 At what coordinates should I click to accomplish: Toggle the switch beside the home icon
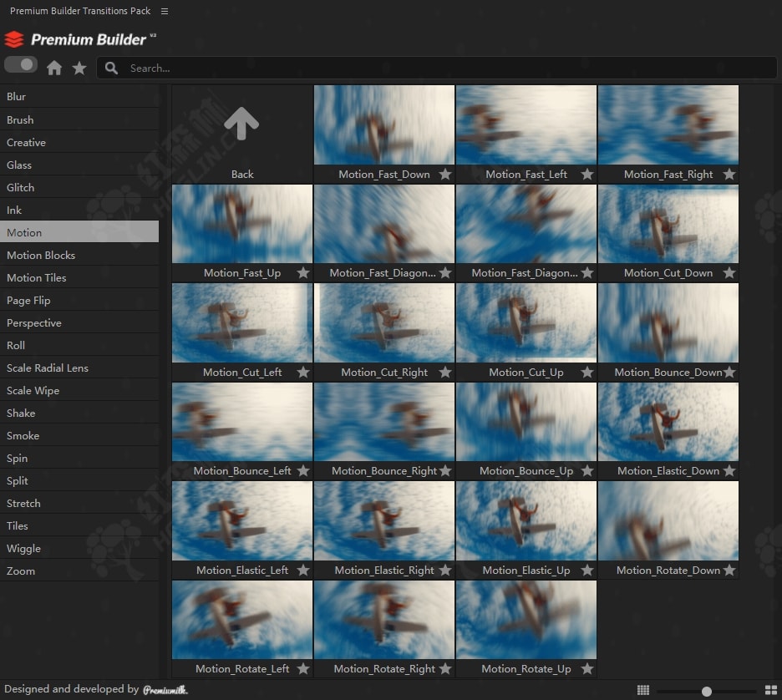[x=21, y=65]
